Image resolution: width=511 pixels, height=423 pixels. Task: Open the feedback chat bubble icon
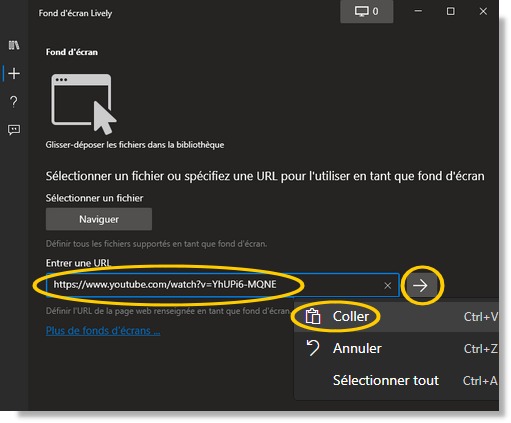(14, 130)
